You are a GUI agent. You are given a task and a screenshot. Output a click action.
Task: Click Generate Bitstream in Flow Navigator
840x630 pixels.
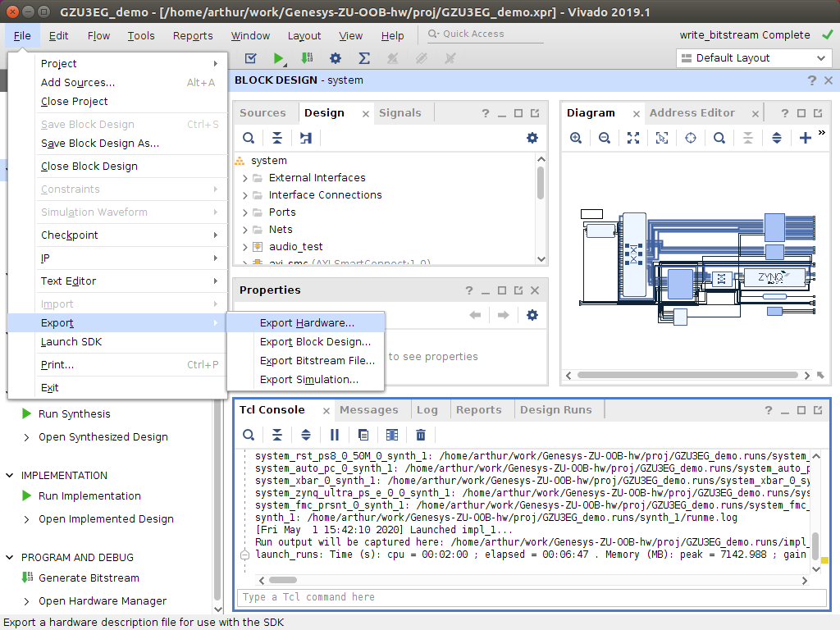(89, 578)
